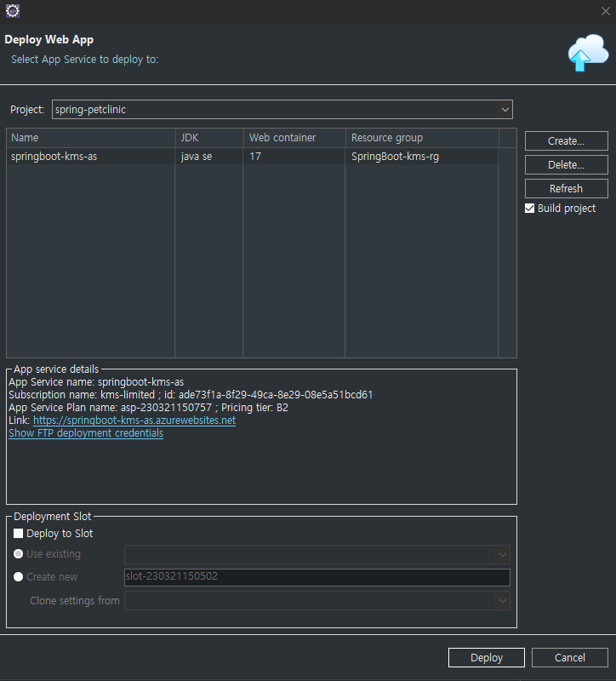The height and width of the screenshot is (681, 616).
Task: Open the Project dropdown showing spring-petclinic
Action: pyautogui.click(x=282, y=110)
